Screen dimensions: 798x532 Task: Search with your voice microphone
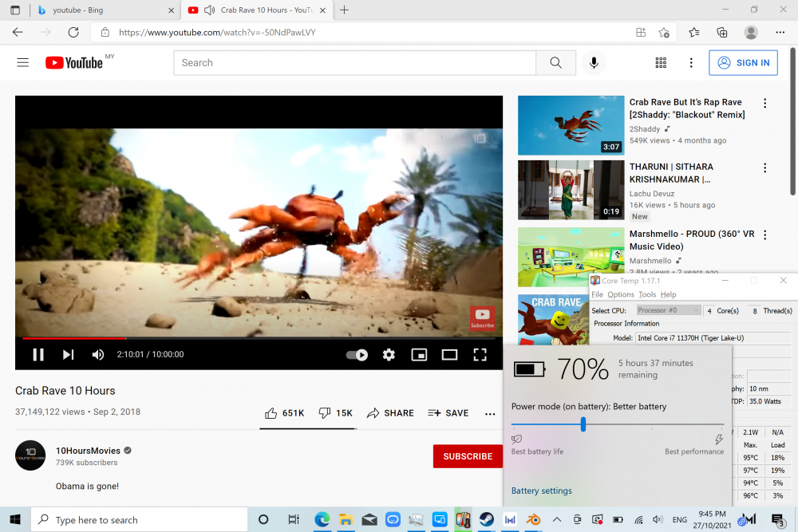[x=594, y=62]
